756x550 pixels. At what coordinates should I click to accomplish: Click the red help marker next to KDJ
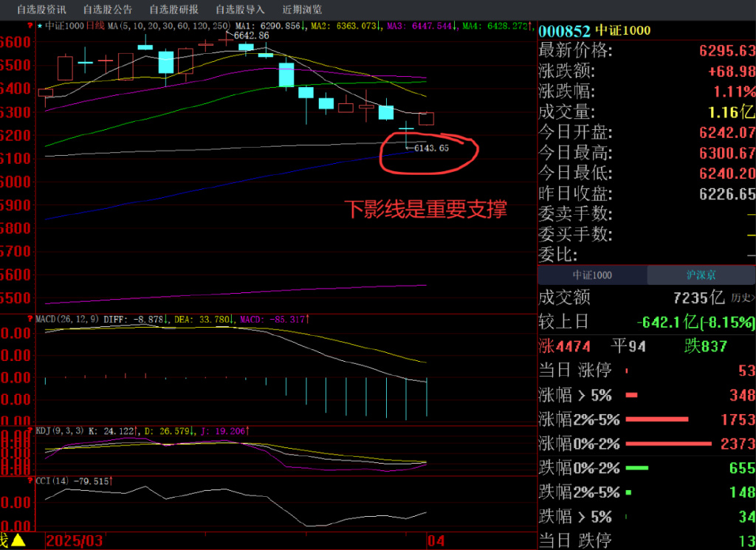[30, 429]
